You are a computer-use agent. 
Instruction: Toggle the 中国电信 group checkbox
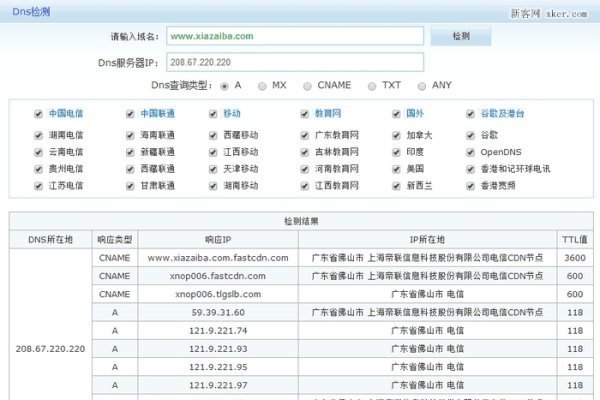[38, 115]
